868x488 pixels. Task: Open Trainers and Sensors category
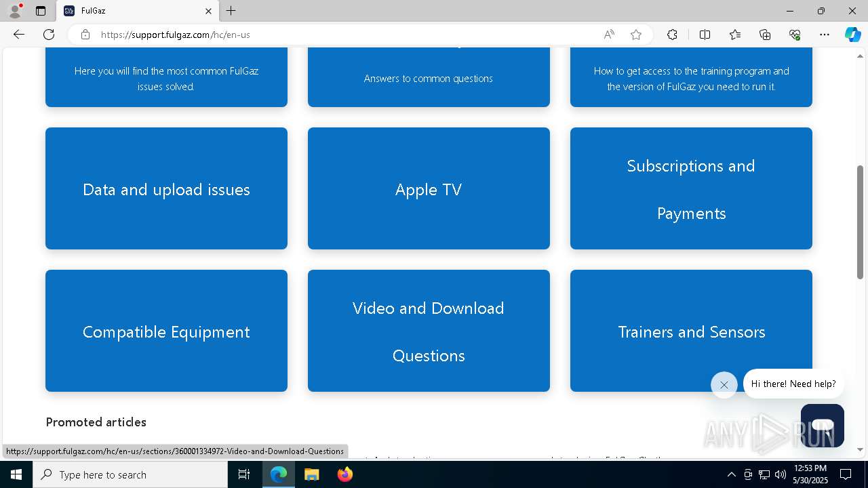(x=691, y=331)
